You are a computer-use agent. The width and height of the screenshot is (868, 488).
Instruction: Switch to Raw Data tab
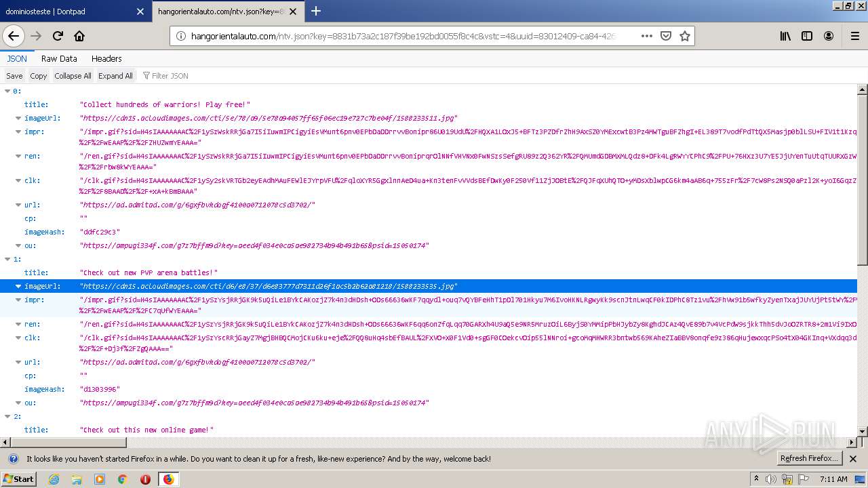(x=59, y=59)
